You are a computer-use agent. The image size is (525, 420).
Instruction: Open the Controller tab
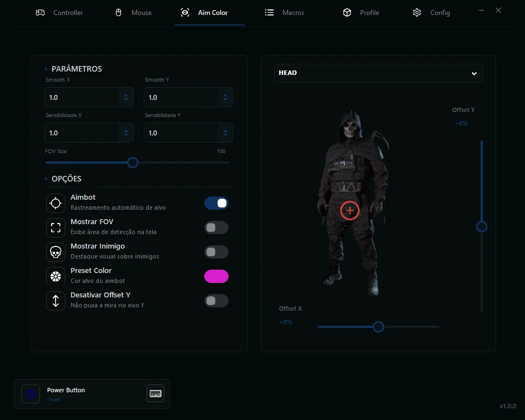[x=59, y=13]
